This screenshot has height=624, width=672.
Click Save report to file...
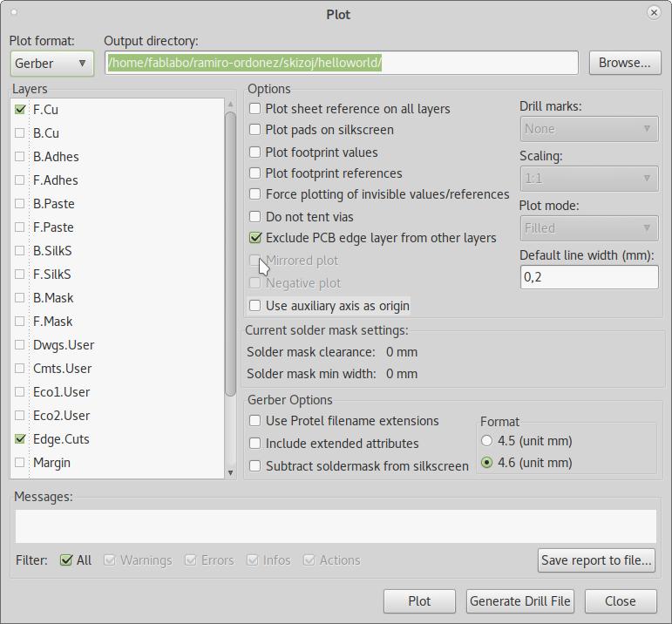click(x=596, y=560)
